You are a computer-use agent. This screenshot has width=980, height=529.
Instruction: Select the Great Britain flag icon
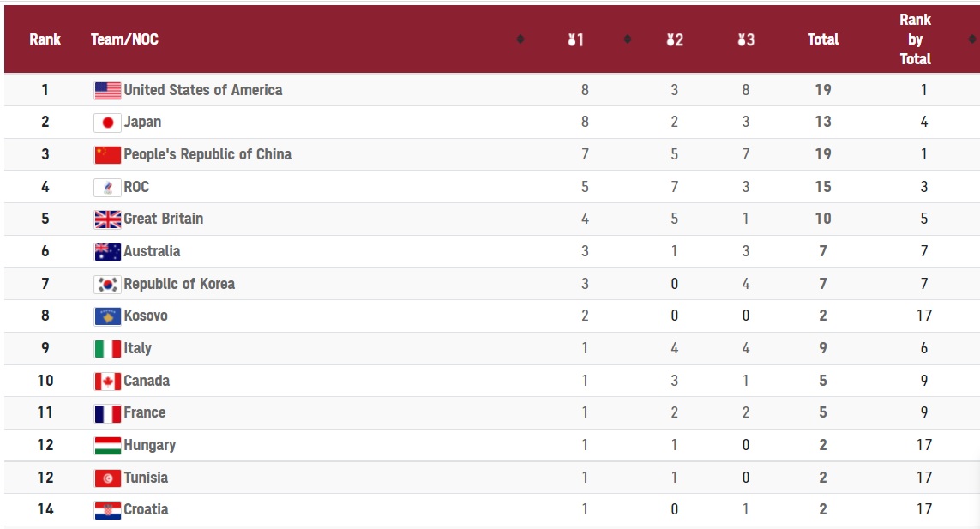pyautogui.click(x=107, y=219)
